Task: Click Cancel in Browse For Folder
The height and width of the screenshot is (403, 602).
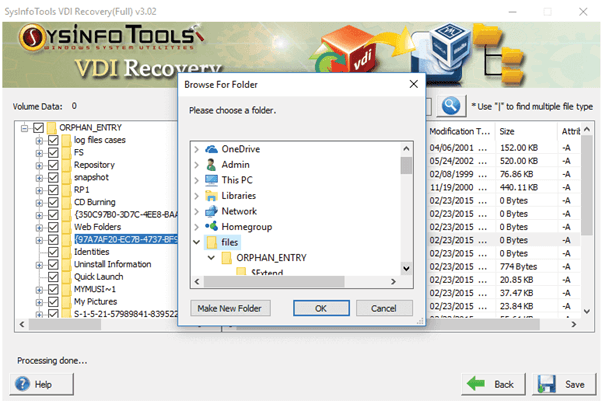Action: [x=384, y=308]
